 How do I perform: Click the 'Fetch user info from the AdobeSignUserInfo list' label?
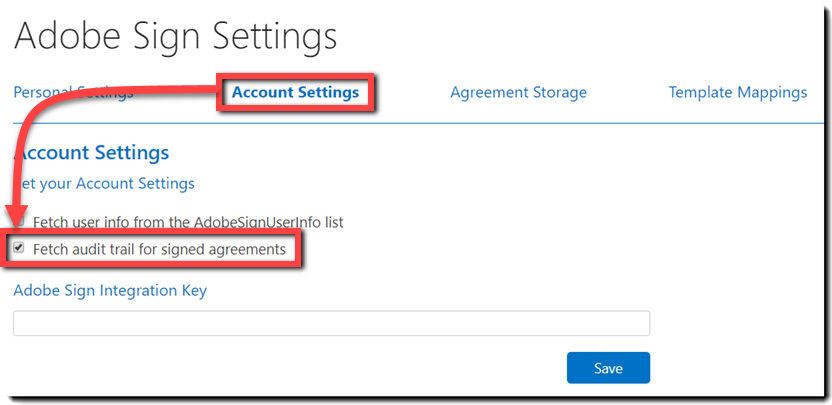coord(188,221)
